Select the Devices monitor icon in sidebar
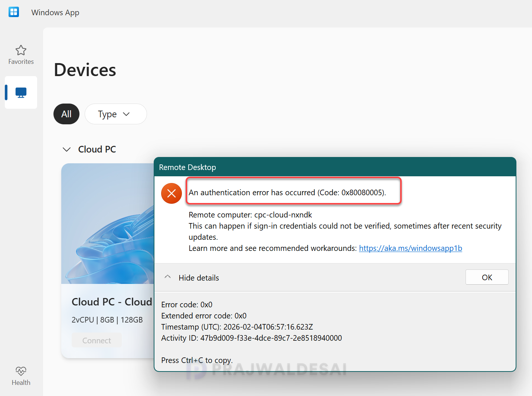Screen dimensions: 532x396 pyautogui.click(x=21, y=92)
